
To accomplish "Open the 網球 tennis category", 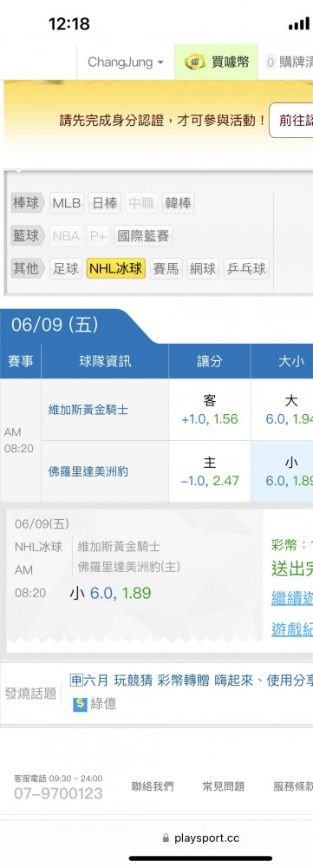I will [203, 269].
